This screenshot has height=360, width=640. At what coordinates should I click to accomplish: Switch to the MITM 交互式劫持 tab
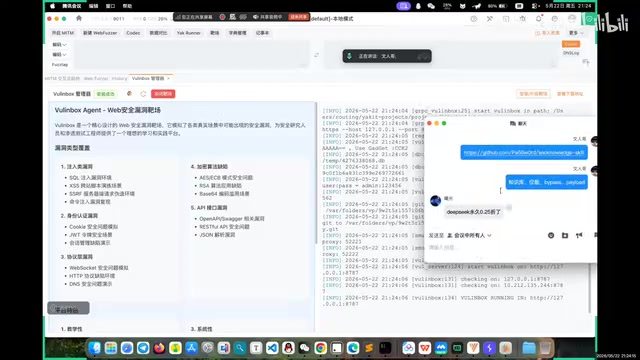[x=62, y=78]
